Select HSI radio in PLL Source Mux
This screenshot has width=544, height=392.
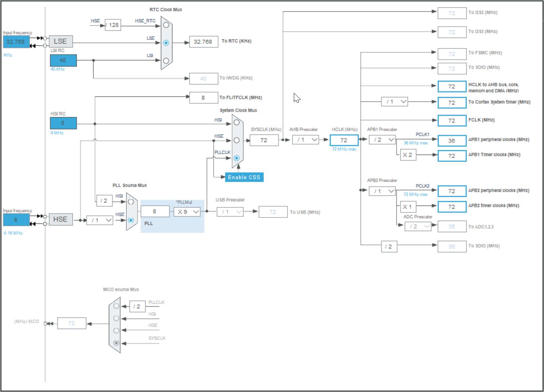click(131, 202)
